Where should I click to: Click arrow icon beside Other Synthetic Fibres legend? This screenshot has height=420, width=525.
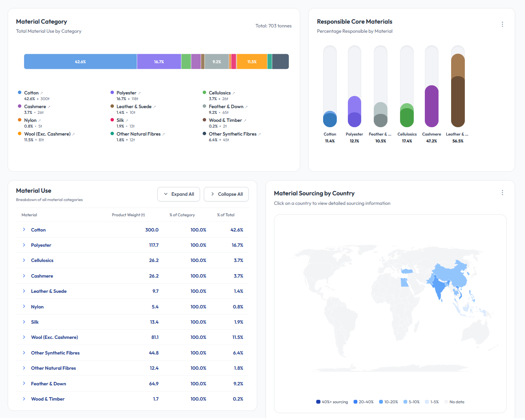tap(259, 134)
